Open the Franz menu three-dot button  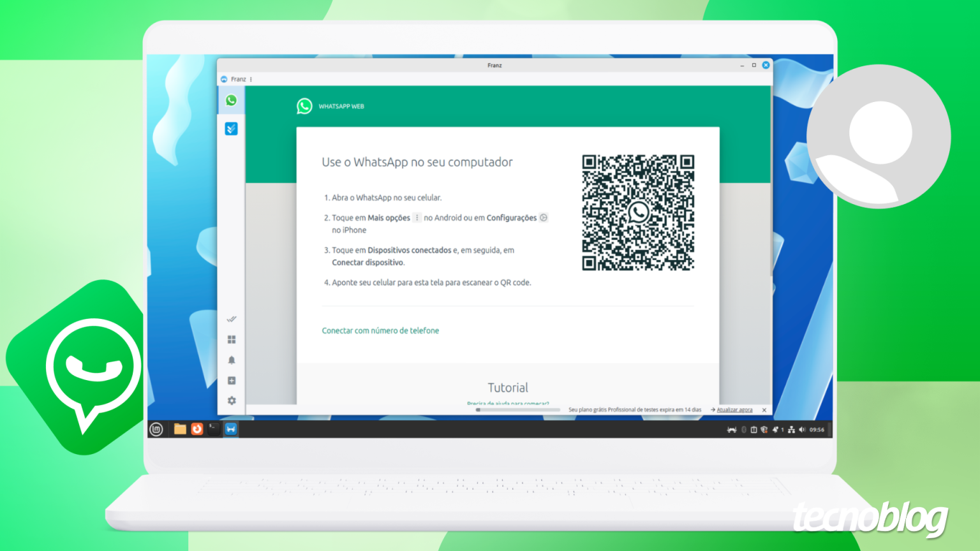pyautogui.click(x=251, y=79)
